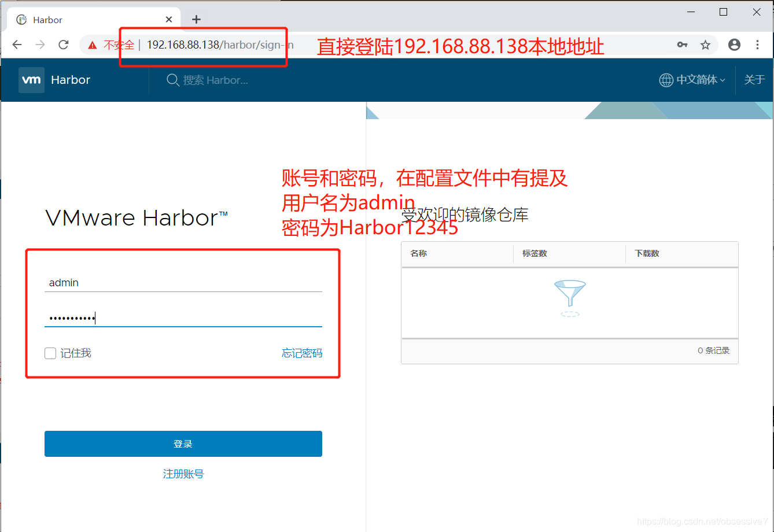Close the Harbor browser tab
Viewport: 774px width, 532px height.
tap(169, 19)
